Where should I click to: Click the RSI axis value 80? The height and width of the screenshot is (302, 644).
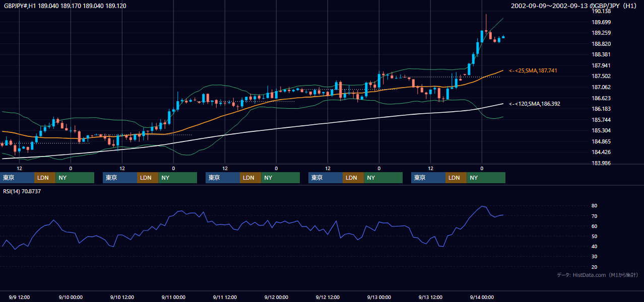click(595, 206)
